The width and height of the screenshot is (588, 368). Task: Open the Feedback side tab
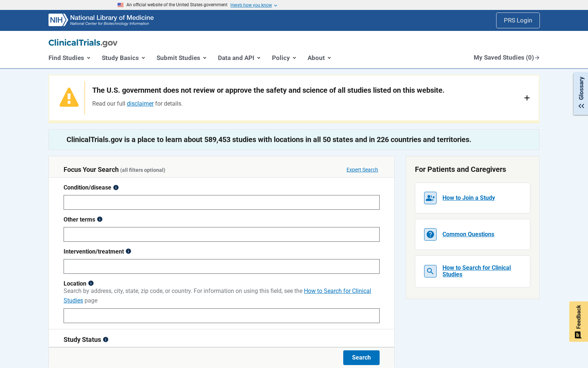click(578, 322)
